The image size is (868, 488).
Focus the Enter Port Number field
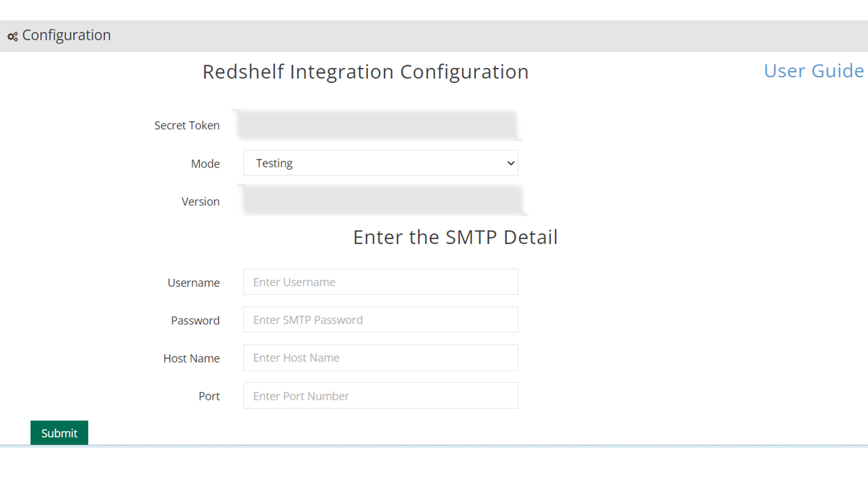(x=381, y=396)
